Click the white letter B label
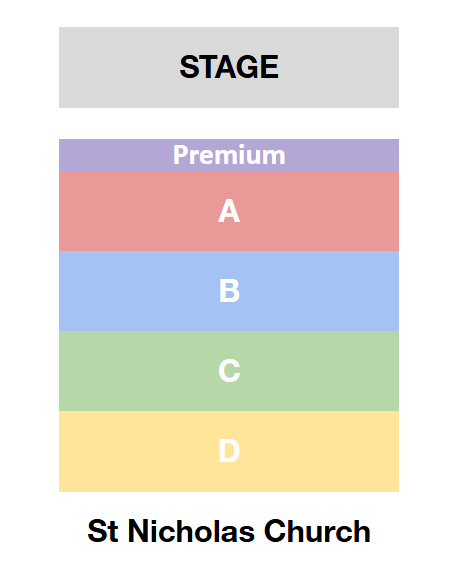 pos(229,291)
